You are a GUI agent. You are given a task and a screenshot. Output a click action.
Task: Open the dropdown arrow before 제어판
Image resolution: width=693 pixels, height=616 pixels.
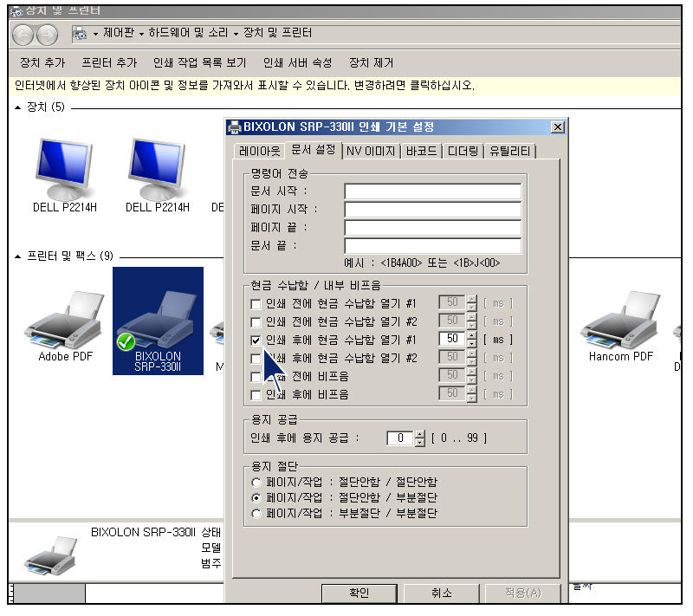95,34
